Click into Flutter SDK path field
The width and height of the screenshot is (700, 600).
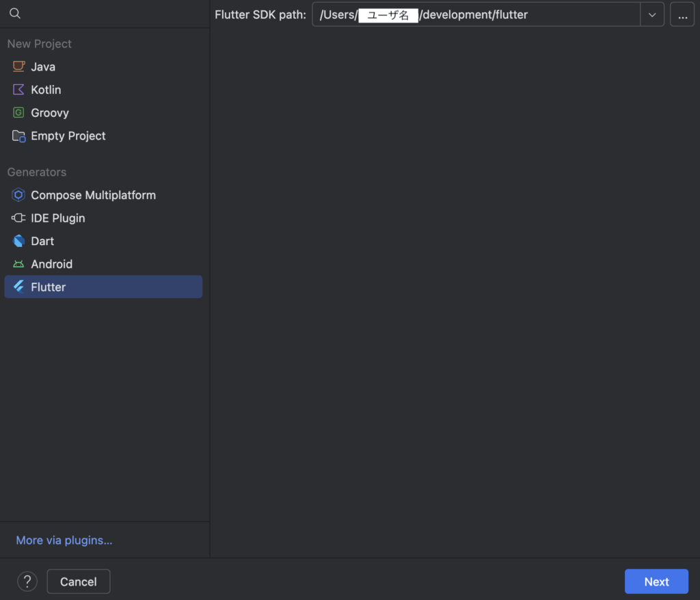coord(476,15)
